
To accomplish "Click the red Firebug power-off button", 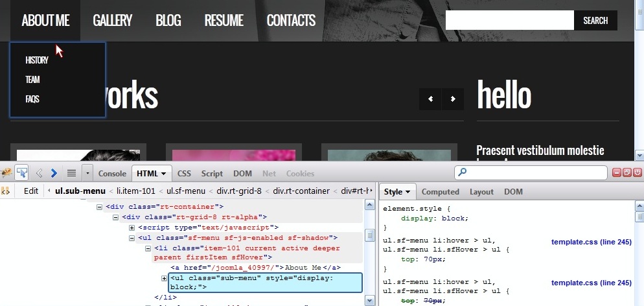I will click(x=637, y=172).
